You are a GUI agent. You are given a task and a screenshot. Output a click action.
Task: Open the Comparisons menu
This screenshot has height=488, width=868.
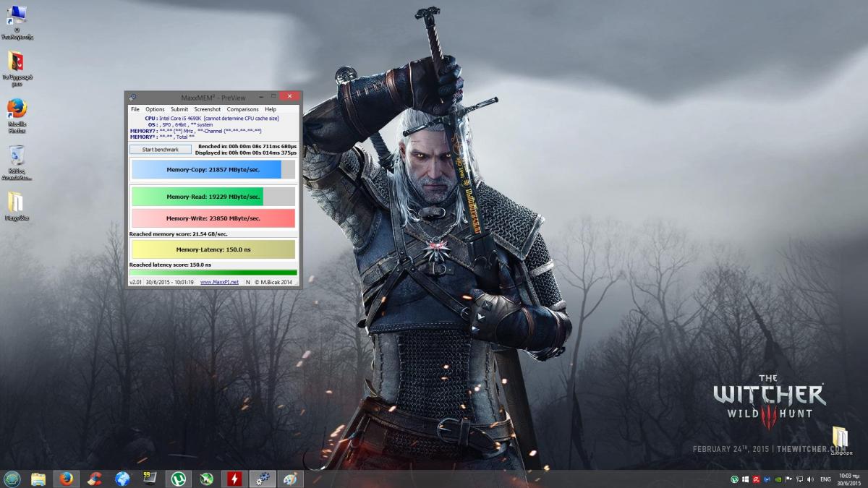(x=242, y=109)
